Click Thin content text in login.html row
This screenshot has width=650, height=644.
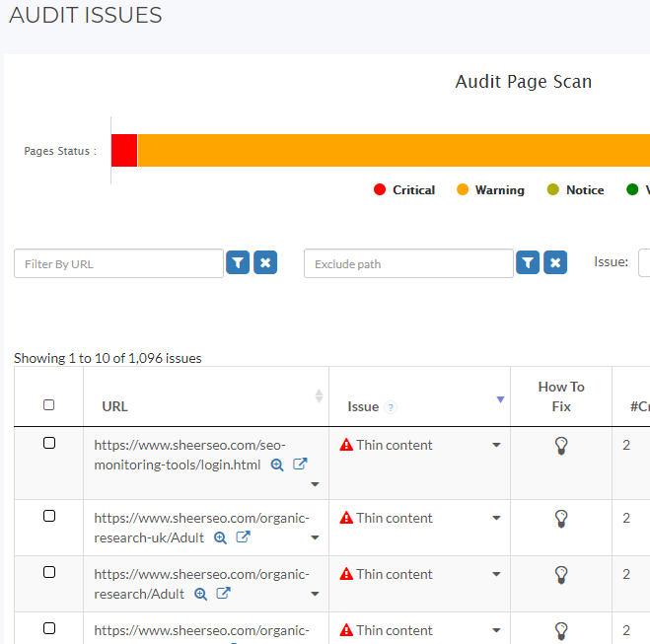coord(395,445)
